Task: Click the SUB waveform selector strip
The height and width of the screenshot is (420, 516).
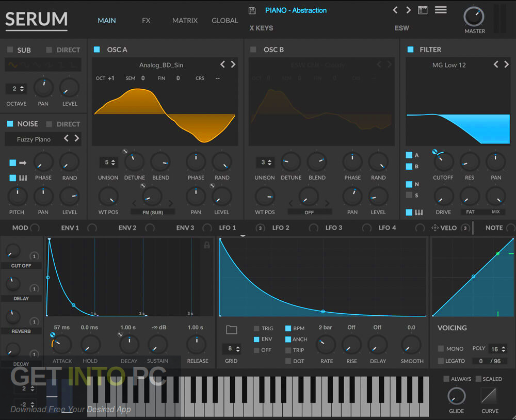Action: click(x=43, y=65)
